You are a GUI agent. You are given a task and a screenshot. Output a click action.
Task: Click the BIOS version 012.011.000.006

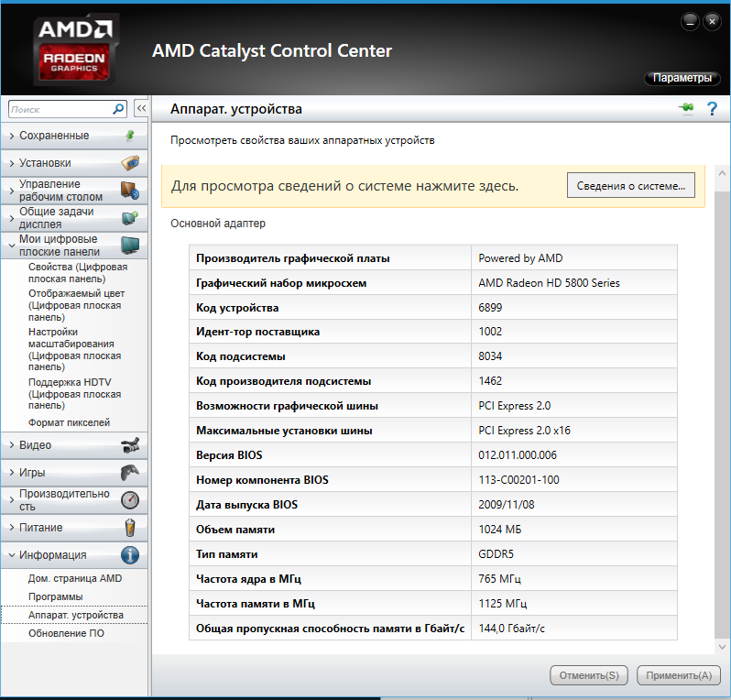click(x=518, y=455)
